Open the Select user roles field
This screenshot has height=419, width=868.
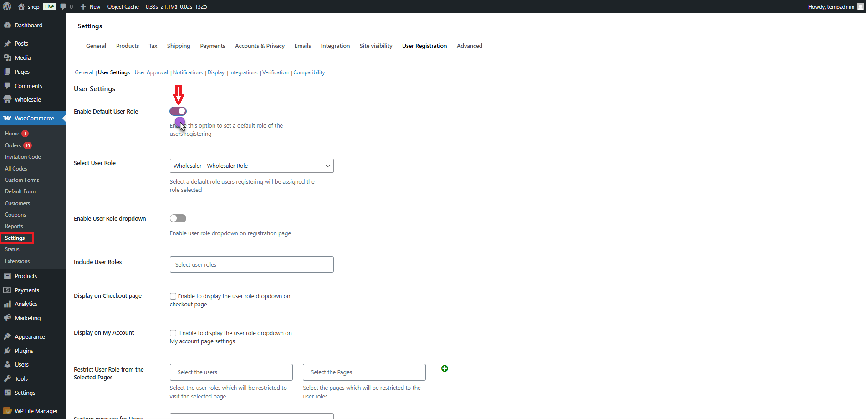(x=251, y=264)
